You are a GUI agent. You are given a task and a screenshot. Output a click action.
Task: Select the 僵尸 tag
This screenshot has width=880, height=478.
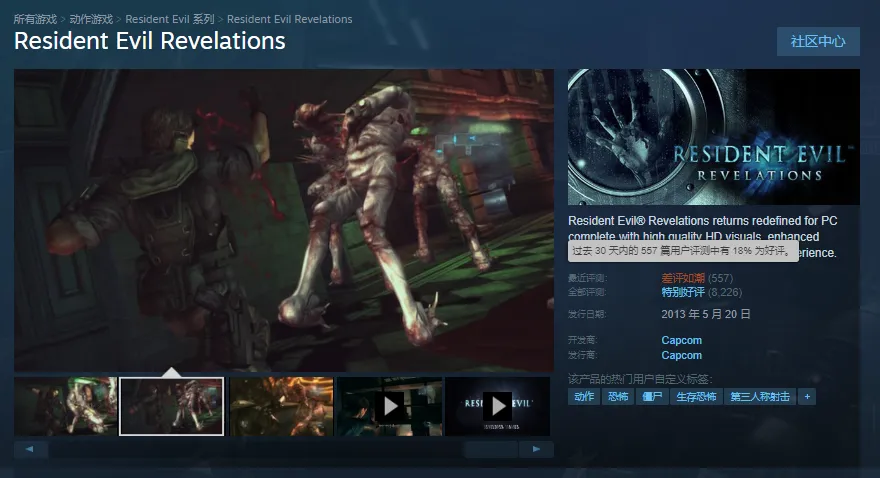pyautogui.click(x=652, y=397)
